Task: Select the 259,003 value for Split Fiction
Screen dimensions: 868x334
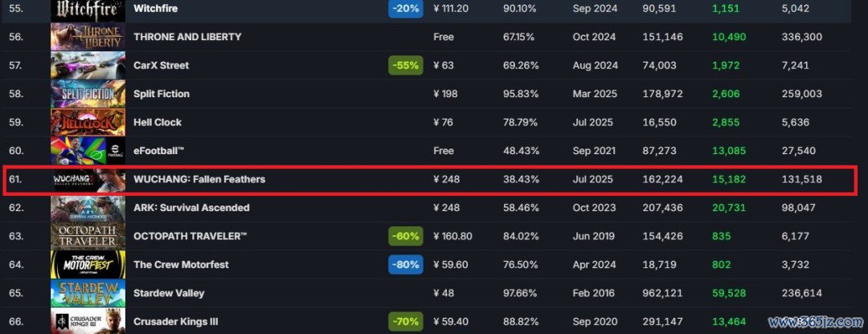Action: (801, 94)
